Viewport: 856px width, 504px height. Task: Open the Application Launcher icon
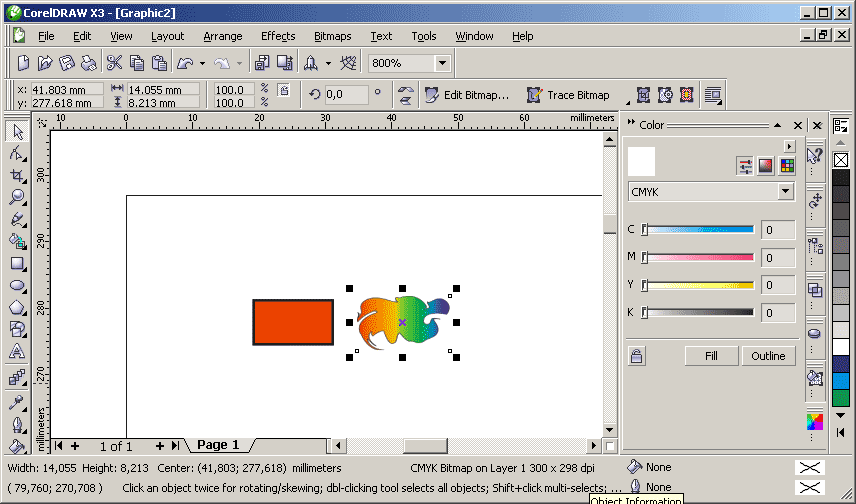[311, 63]
